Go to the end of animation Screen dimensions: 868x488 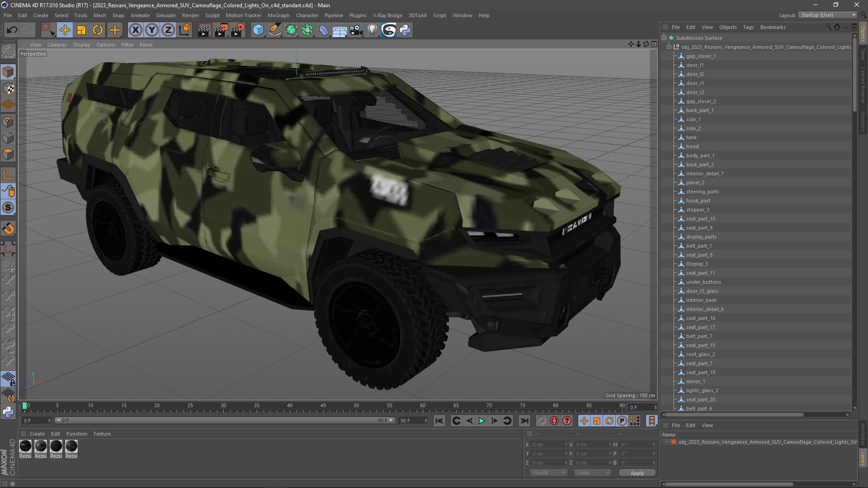pyautogui.click(x=524, y=421)
